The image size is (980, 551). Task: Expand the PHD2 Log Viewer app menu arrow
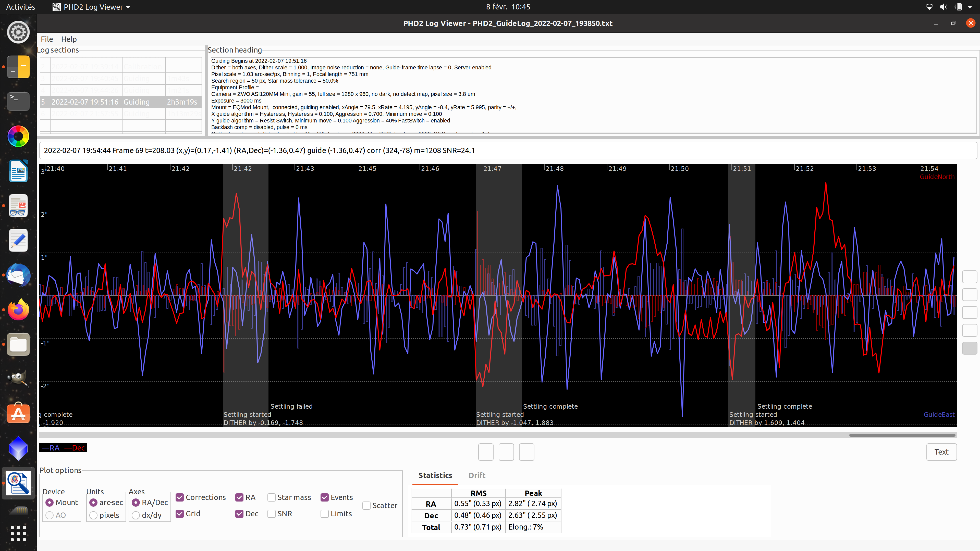(x=128, y=7)
